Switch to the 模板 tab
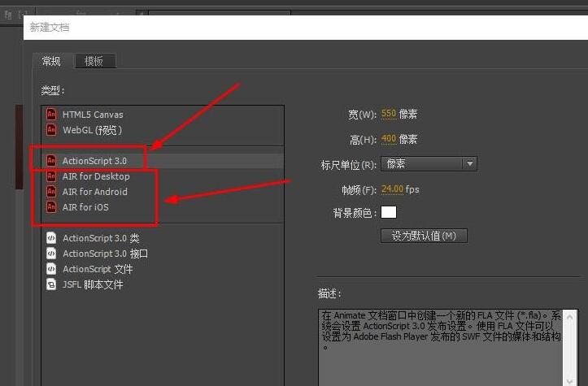588x386 pixels. tap(95, 61)
